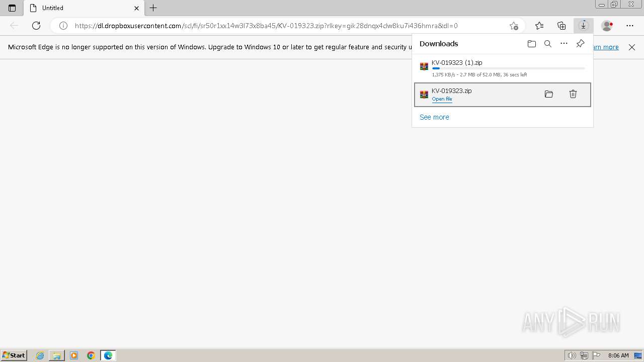Open Action Center flag icon

coord(596,355)
